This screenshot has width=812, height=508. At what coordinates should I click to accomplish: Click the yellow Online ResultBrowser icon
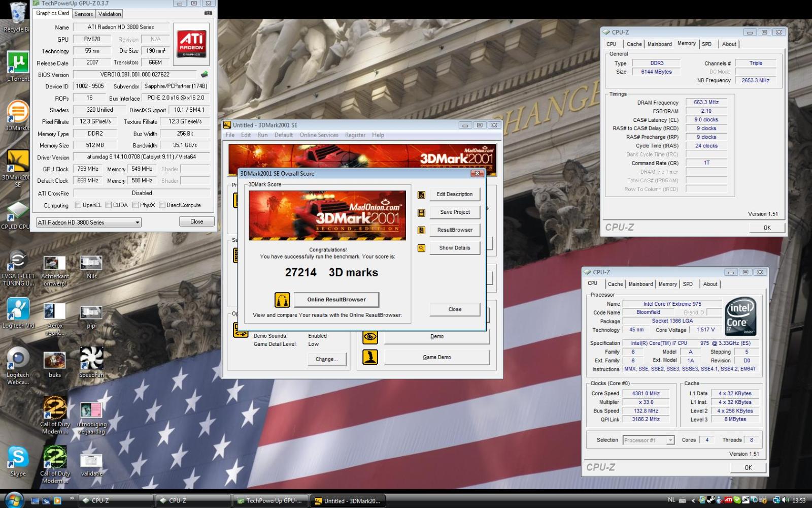coord(282,300)
